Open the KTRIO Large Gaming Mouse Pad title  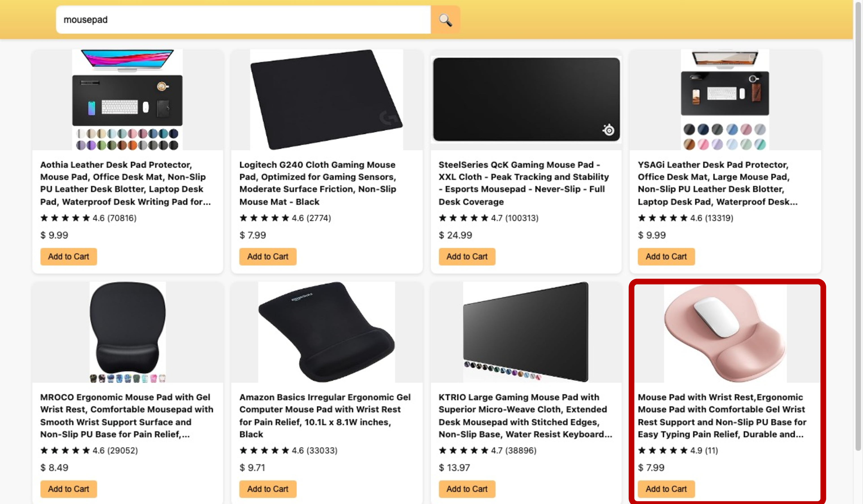[x=525, y=416]
